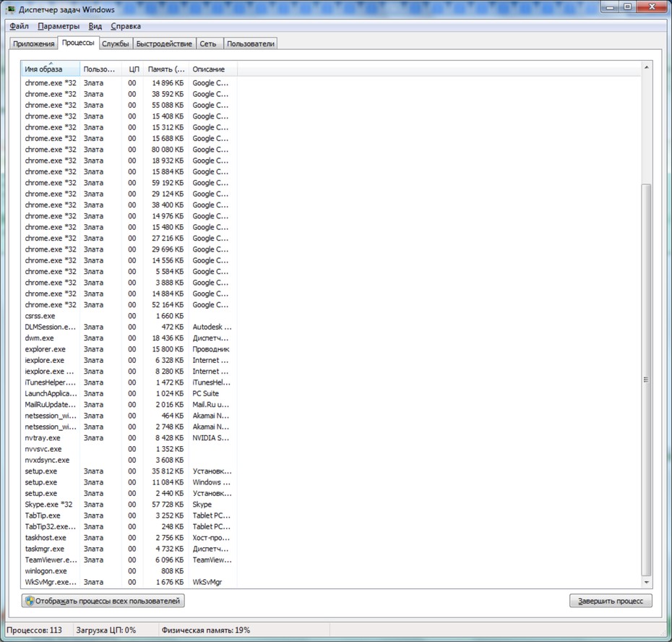Screen dimensions: 672x642
Task: Open the Параметры menu
Action: [x=59, y=26]
